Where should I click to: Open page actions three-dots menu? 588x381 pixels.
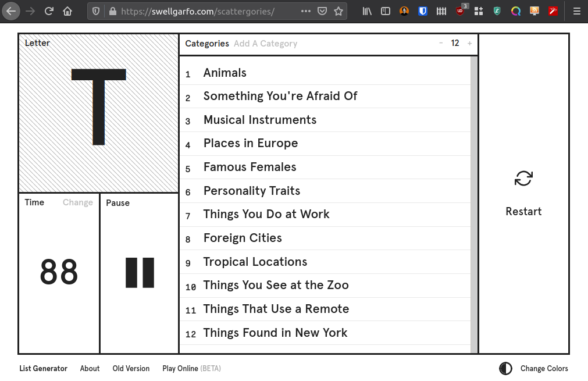pos(305,11)
